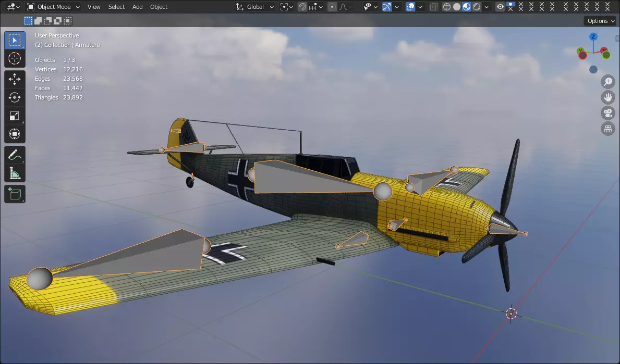This screenshot has width=620, height=364.
Task: Click the 'User Perspective' label
Action: [57, 35]
